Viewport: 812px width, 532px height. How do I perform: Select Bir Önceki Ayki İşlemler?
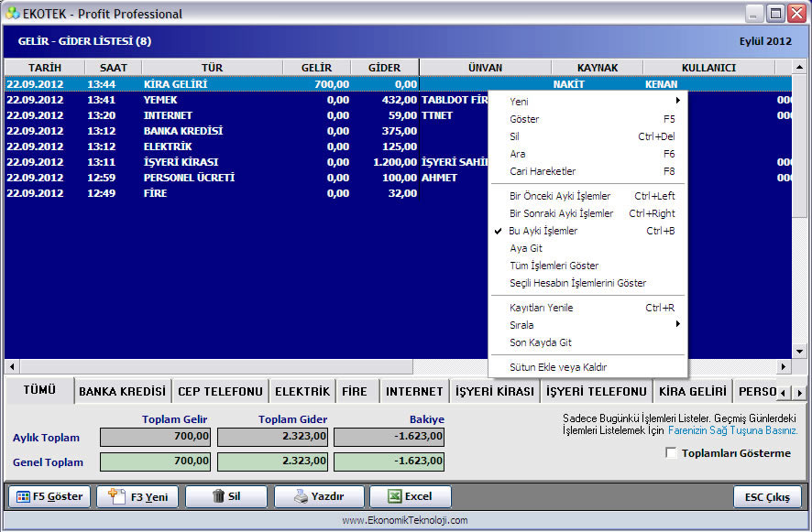coord(587,196)
